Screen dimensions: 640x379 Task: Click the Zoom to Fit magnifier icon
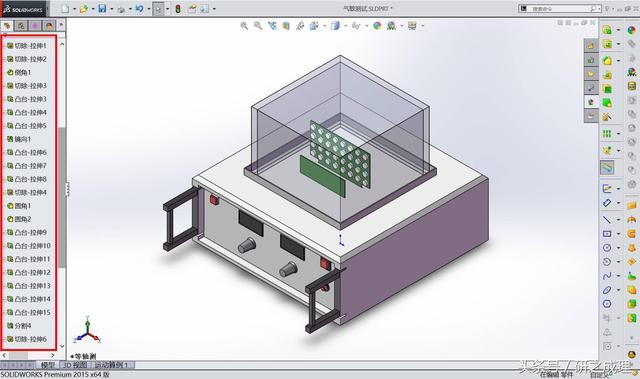[x=244, y=26]
